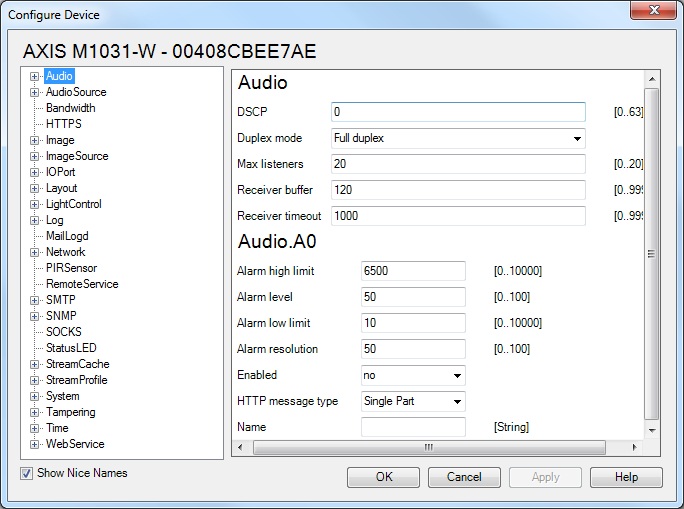The width and height of the screenshot is (684, 509).
Task: Select LightControl in the tree
Action: click(74, 204)
